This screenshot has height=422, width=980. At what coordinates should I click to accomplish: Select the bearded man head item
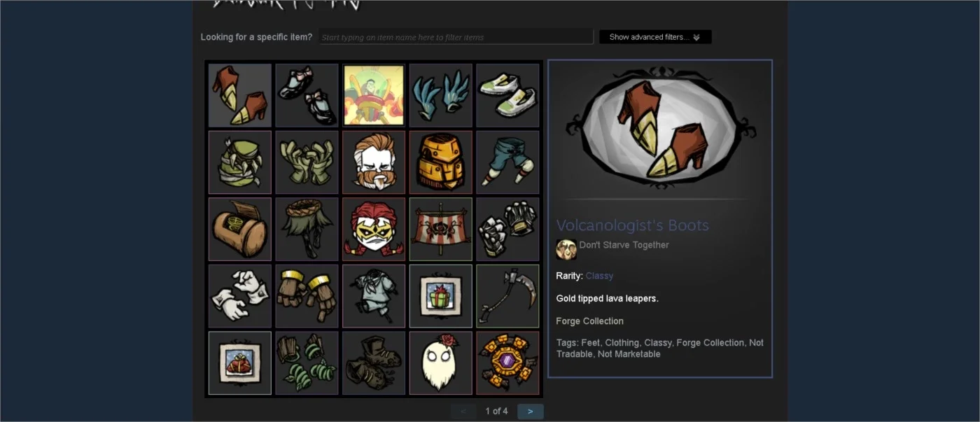374,162
